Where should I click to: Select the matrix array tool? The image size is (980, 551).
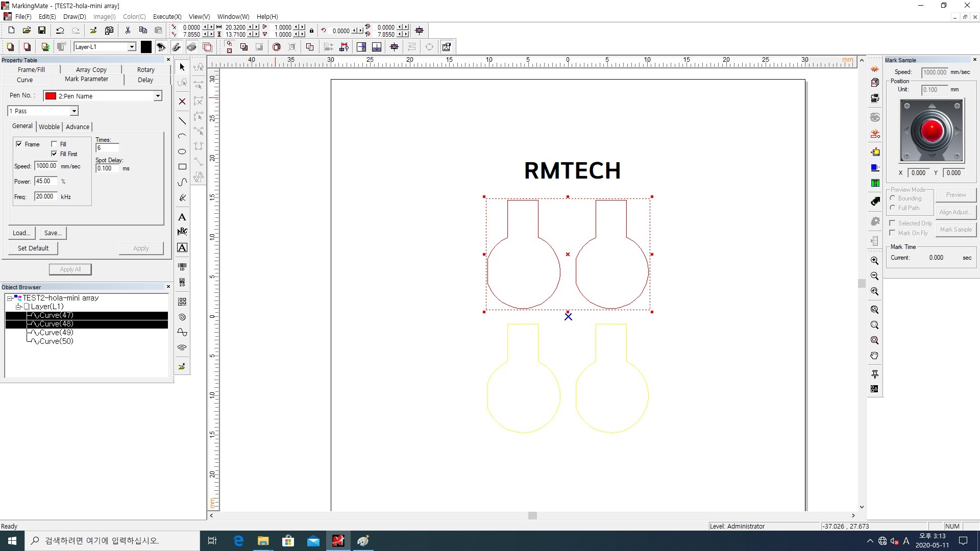point(182,302)
